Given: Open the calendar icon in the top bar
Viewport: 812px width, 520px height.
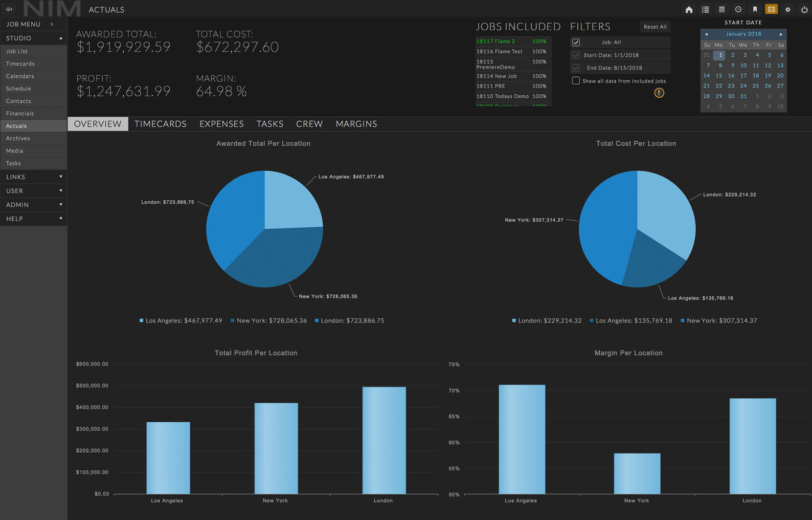Looking at the screenshot, I should (722, 9).
